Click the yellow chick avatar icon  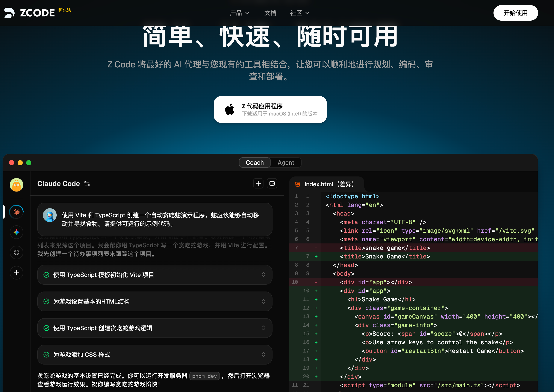pyautogui.click(x=16, y=185)
